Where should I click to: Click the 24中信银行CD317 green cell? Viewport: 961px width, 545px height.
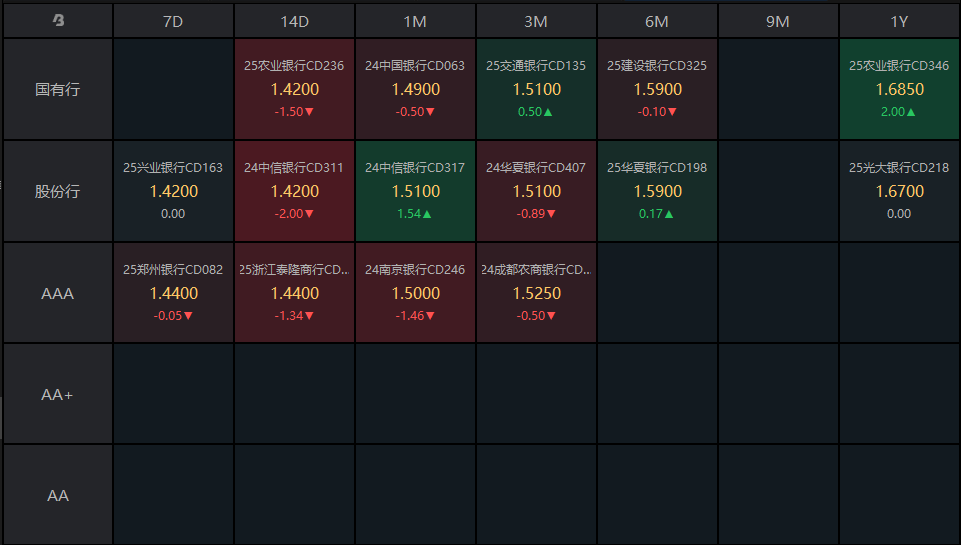pyautogui.click(x=415, y=191)
